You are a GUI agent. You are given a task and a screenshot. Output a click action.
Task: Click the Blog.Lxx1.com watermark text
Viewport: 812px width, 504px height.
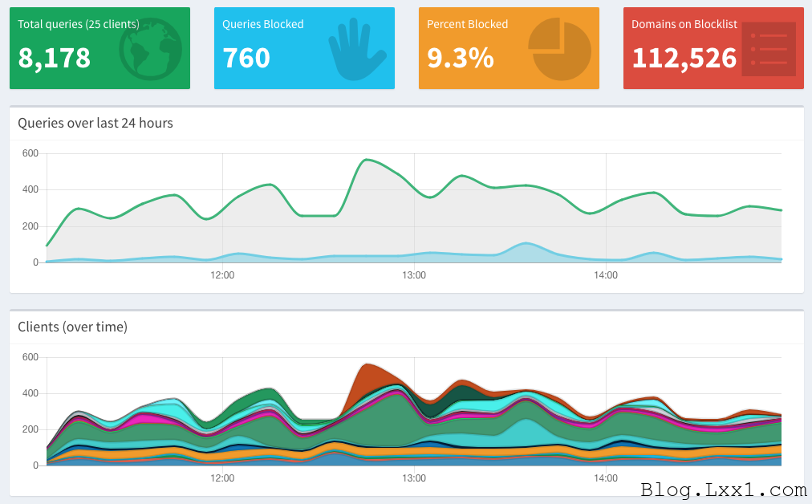(724, 490)
